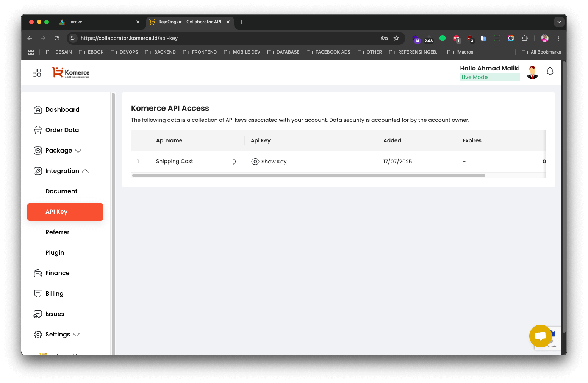Click the Added column header

click(392, 140)
